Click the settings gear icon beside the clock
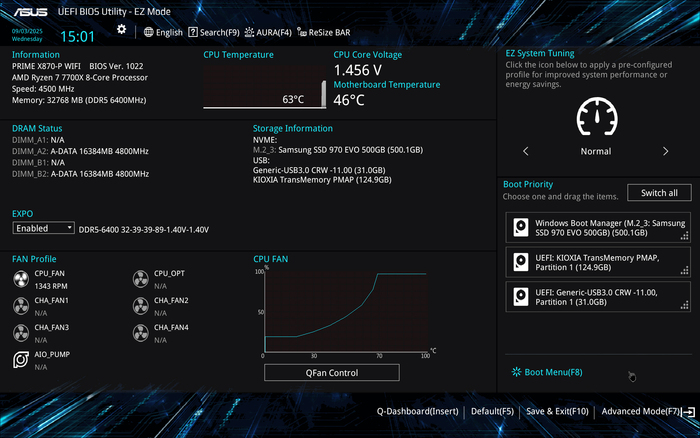This screenshot has height=438, width=700. (x=121, y=30)
